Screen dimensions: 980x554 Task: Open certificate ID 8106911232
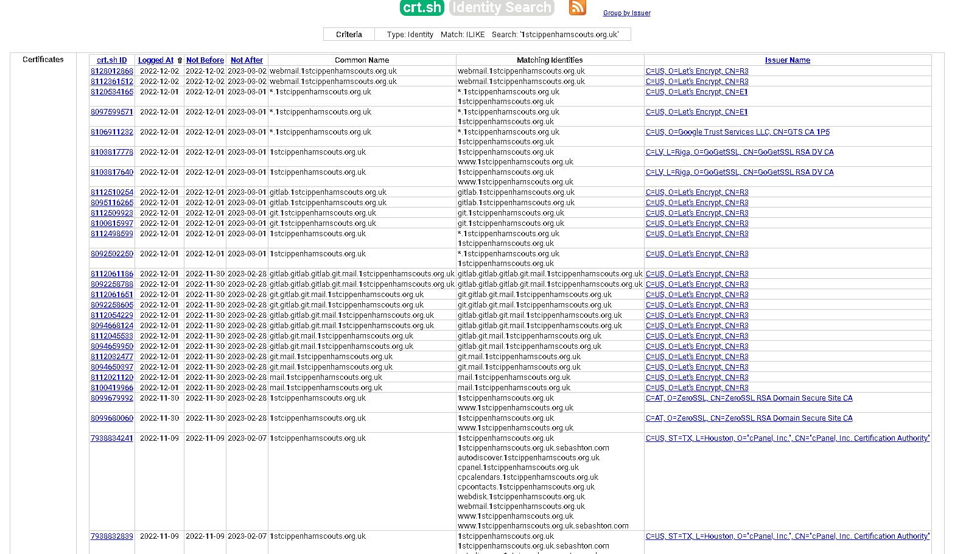(112, 132)
